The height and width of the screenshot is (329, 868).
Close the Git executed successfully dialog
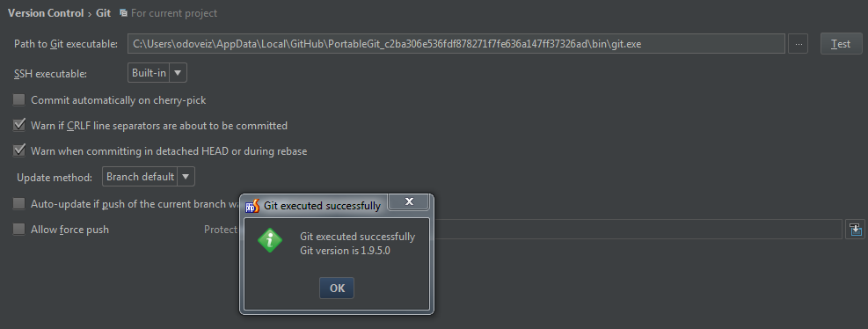pyautogui.click(x=409, y=201)
